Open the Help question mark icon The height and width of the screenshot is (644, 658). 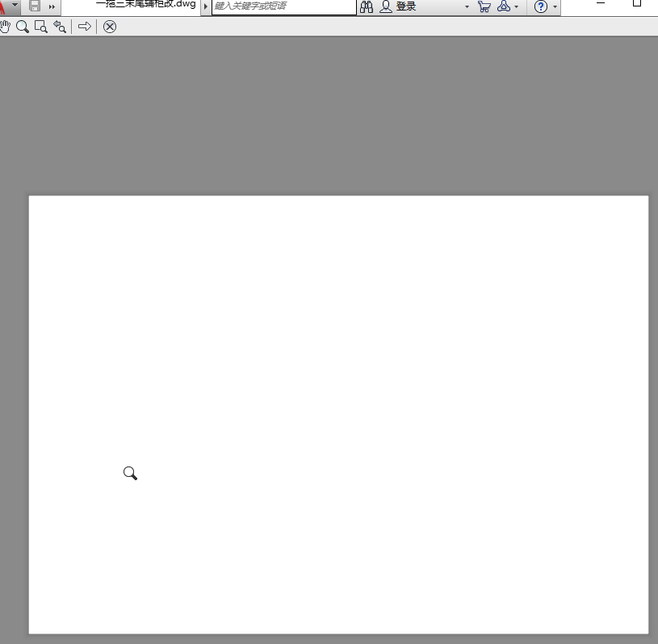[540, 6]
